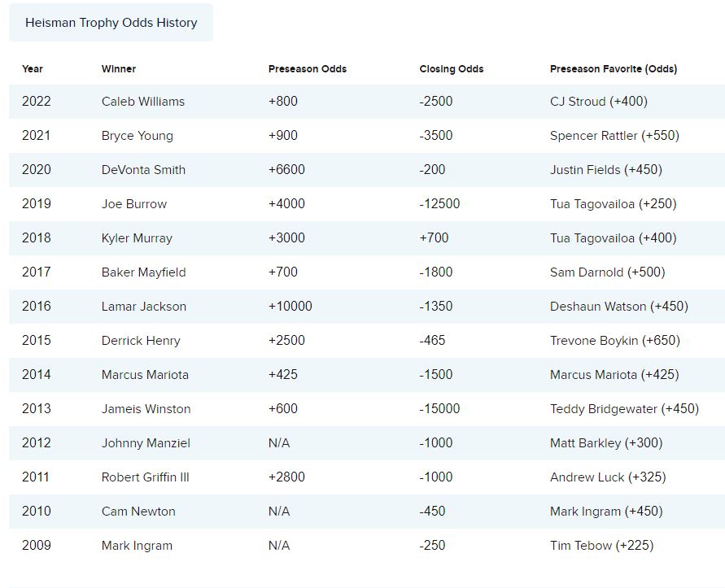Image resolution: width=725 pixels, height=588 pixels.
Task: Select the +2500 preseason odds cell
Action: point(286,341)
